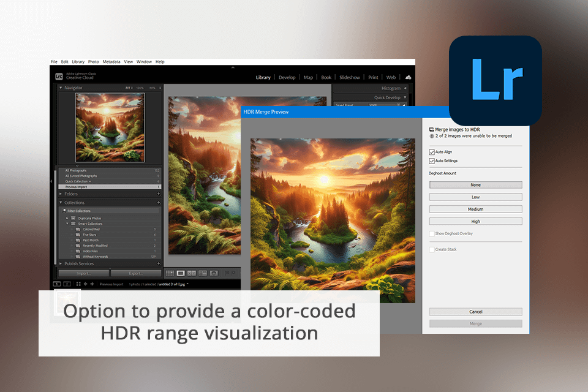The width and height of the screenshot is (588, 392).
Task: Switch to Loupe view in the toolbar
Action: (181, 273)
